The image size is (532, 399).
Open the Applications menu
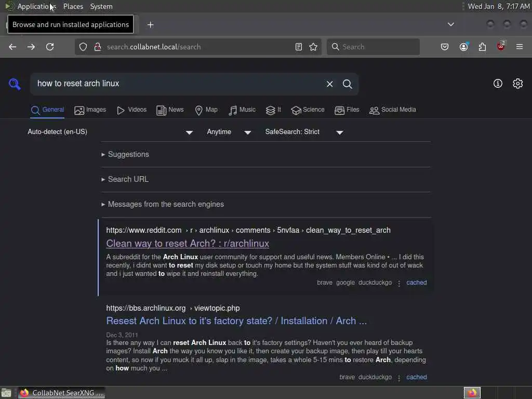(37, 6)
